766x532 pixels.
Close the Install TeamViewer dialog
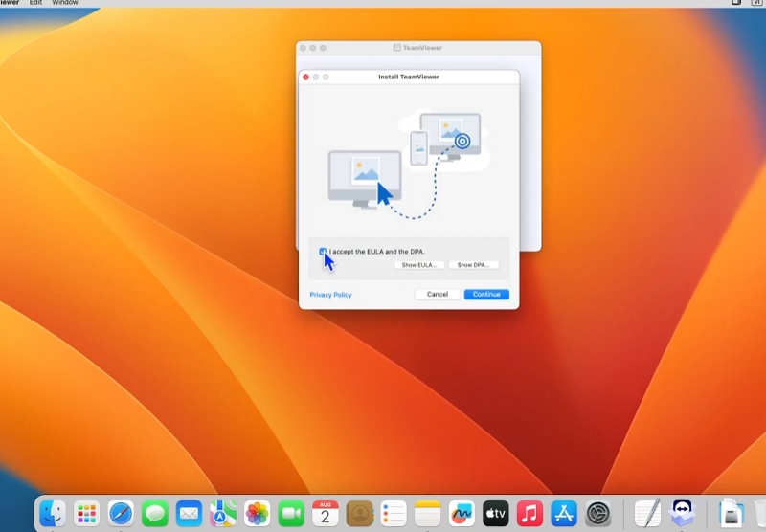305,78
